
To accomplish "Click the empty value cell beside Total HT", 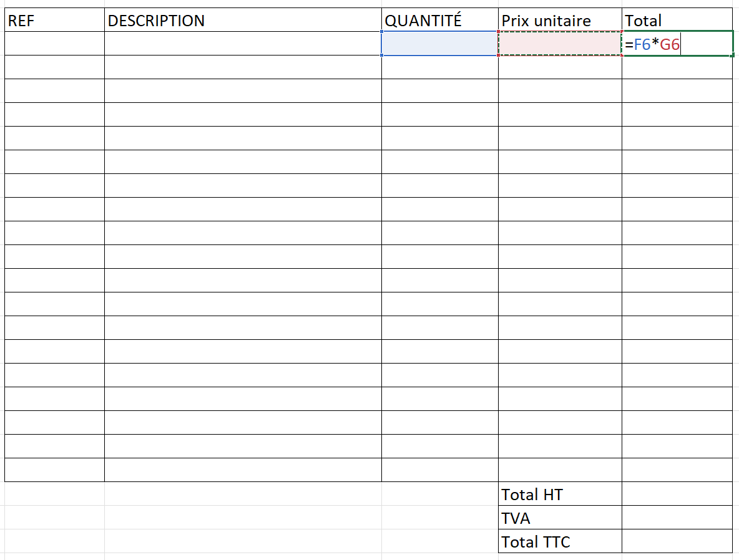I will [677, 495].
